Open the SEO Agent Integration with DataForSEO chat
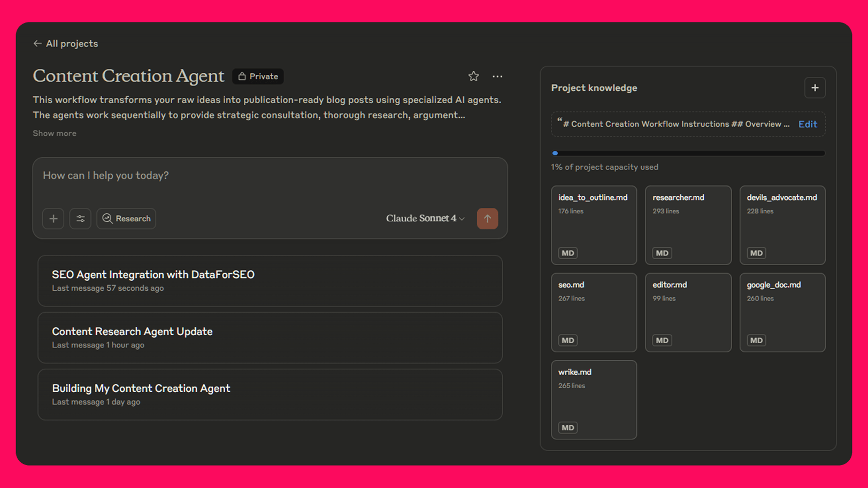The width and height of the screenshot is (868, 488). coord(270,281)
